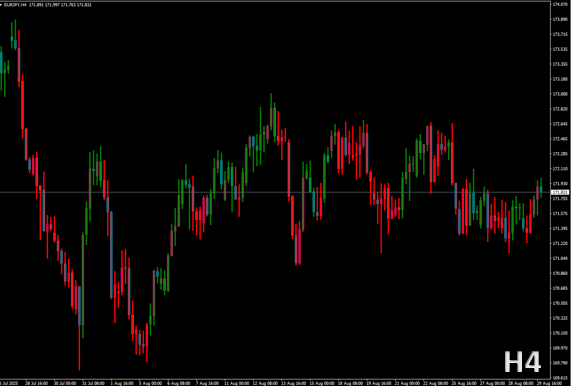Click the 12 Aug 08:00 time label

tap(264, 383)
